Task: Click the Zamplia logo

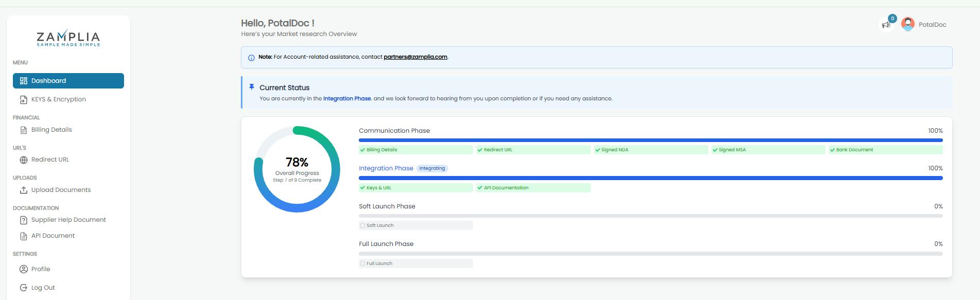Action: 68,38
